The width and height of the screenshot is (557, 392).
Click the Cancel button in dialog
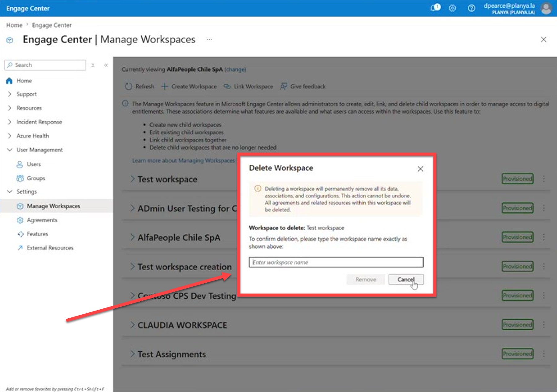(x=406, y=279)
